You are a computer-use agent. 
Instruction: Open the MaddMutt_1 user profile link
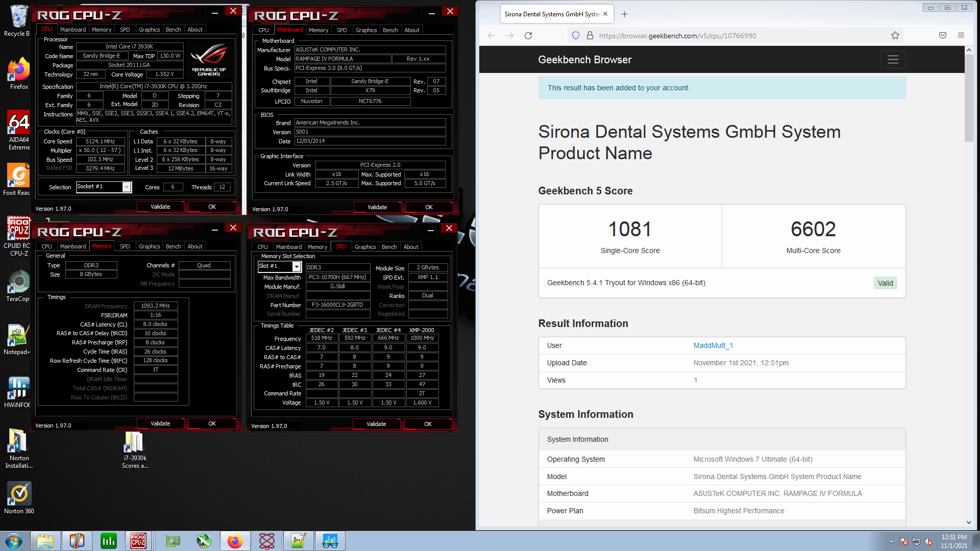[x=713, y=345]
